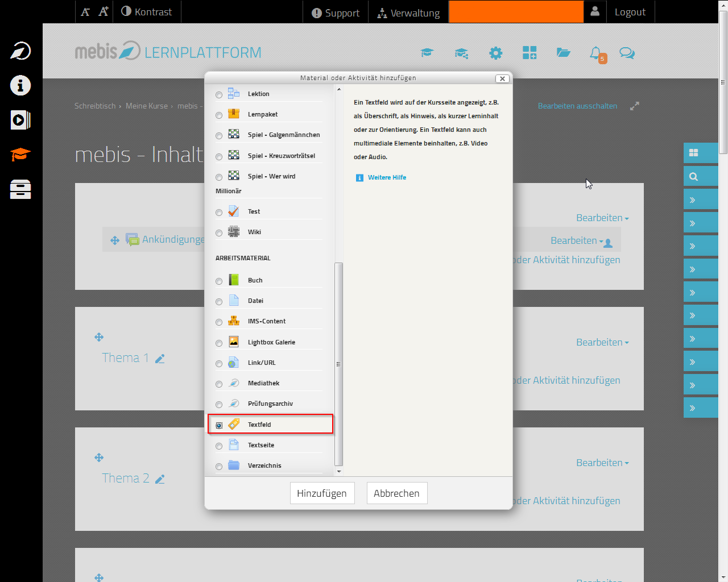The height and width of the screenshot is (582, 728).
Task: Open the settings gear icon
Action: (495, 53)
